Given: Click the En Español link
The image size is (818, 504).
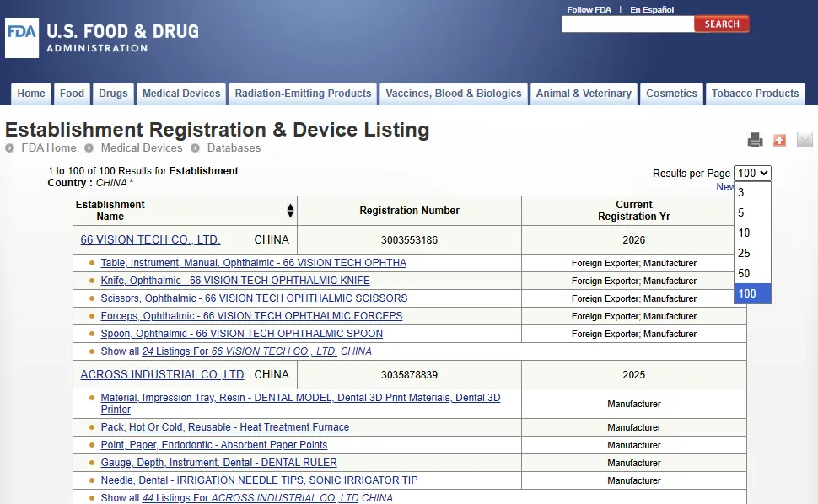Looking at the screenshot, I should pyautogui.click(x=652, y=10).
